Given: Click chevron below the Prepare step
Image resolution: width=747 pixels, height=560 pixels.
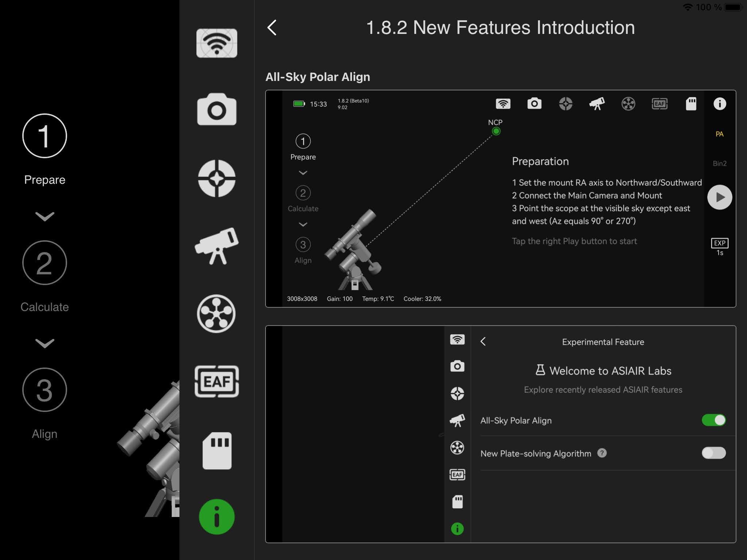Looking at the screenshot, I should click(x=44, y=217).
